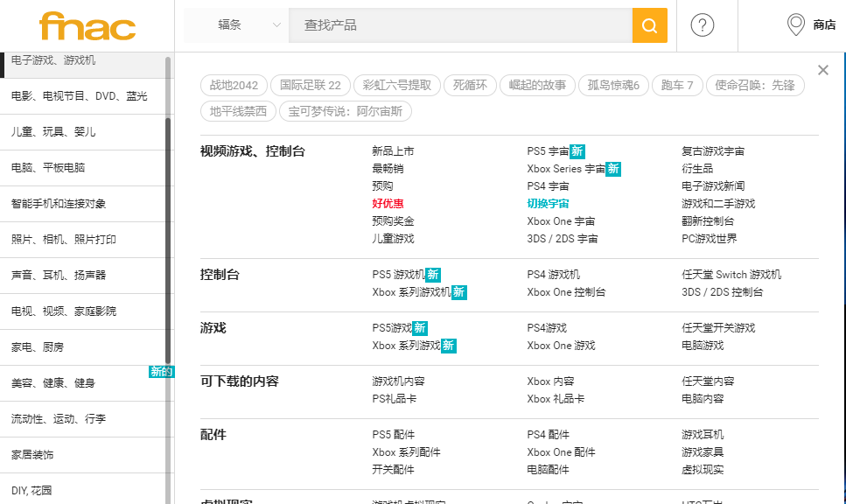Screen dimensions: 846x504
Task: Click the 崛起的故事 tag
Action: click(x=537, y=85)
